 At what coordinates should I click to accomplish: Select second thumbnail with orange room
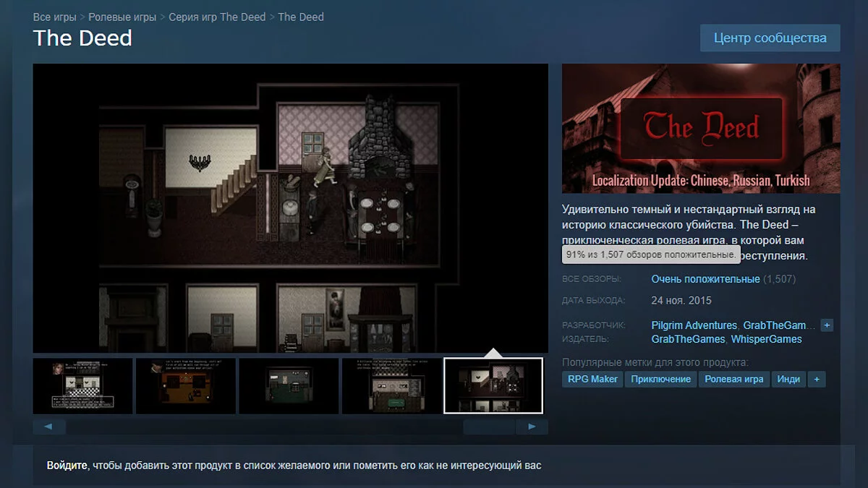click(186, 386)
